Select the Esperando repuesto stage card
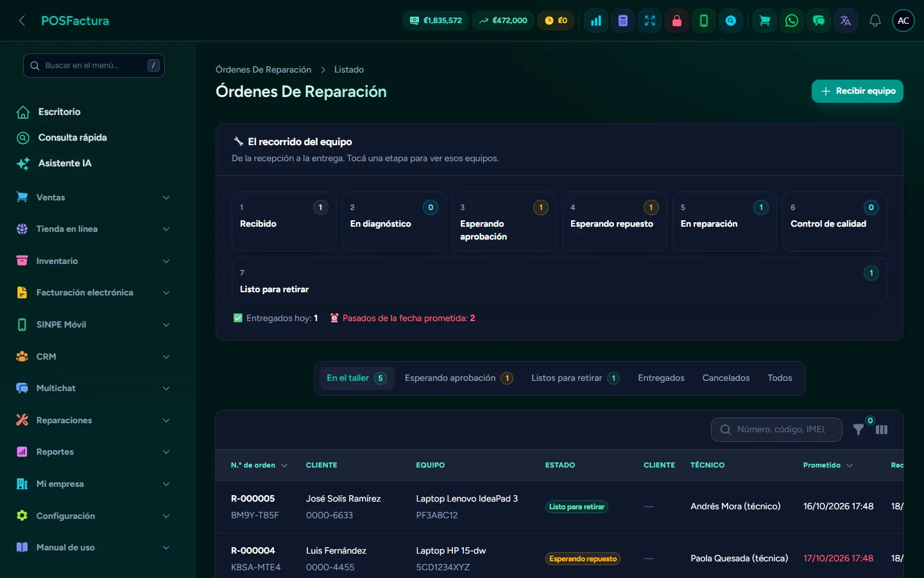 coord(615,222)
